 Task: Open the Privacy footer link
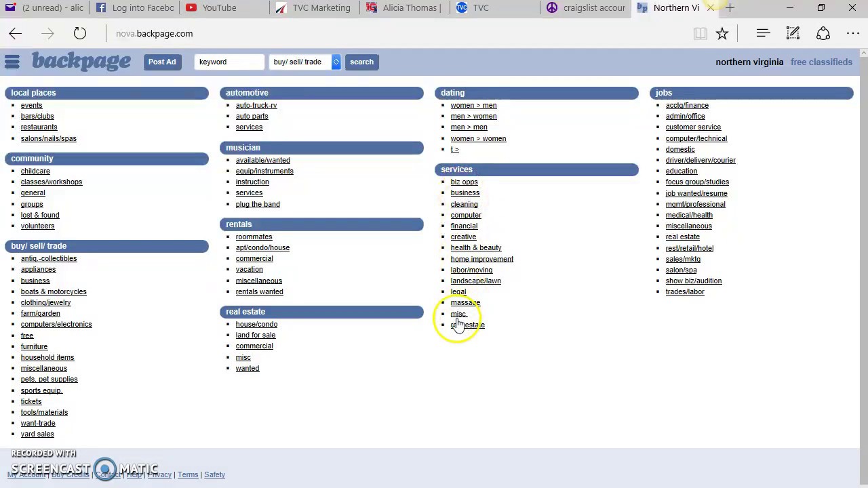pos(159,474)
